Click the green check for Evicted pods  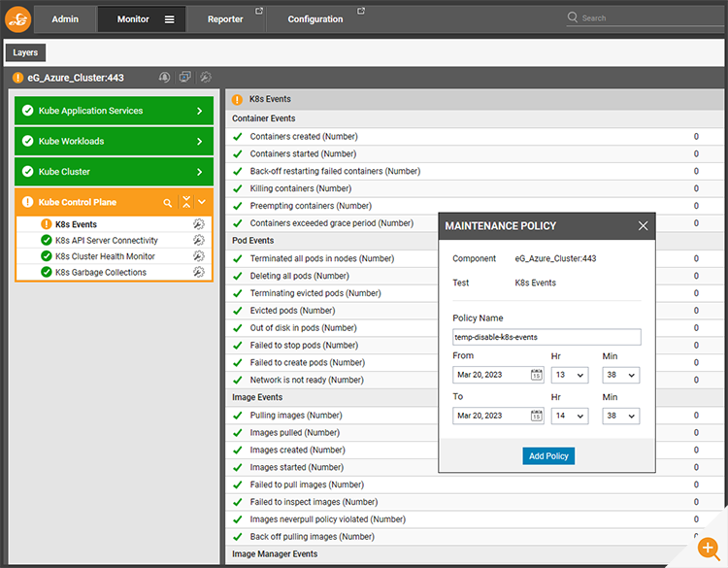pos(238,311)
